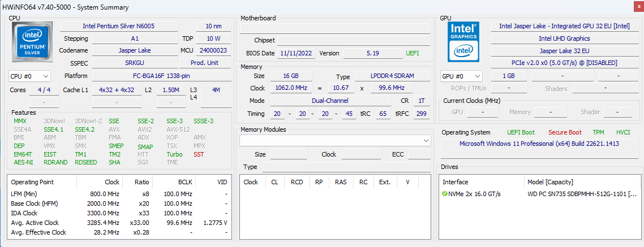Click the L2 1.50M cache value
This screenshot has width=644, height=247.
click(171, 90)
